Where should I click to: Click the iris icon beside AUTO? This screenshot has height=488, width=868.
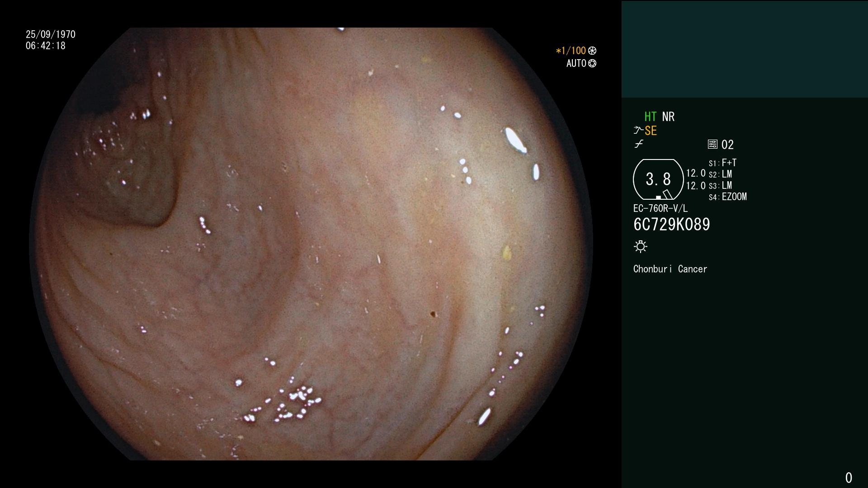(x=592, y=63)
